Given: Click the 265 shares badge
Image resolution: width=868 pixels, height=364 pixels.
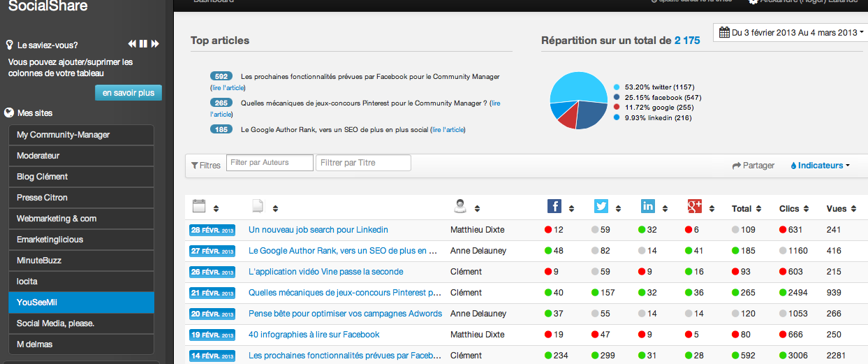Looking at the screenshot, I should [x=221, y=103].
